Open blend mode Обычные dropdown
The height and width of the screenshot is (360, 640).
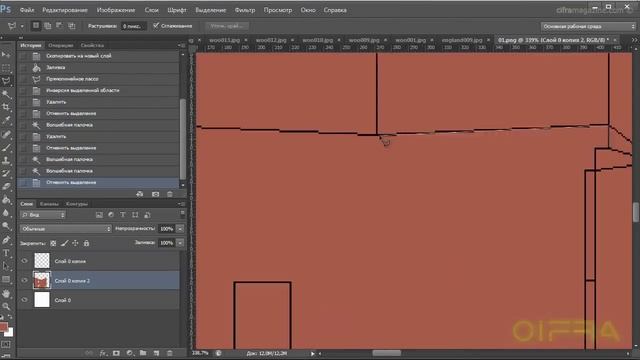66,229
